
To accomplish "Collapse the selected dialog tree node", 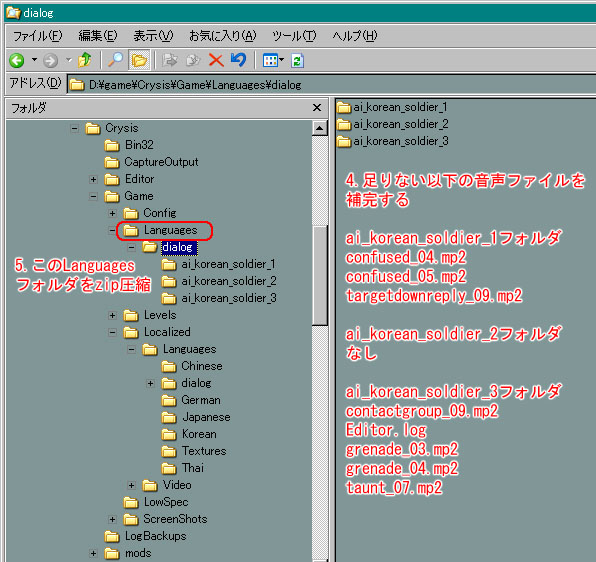I will (x=132, y=248).
